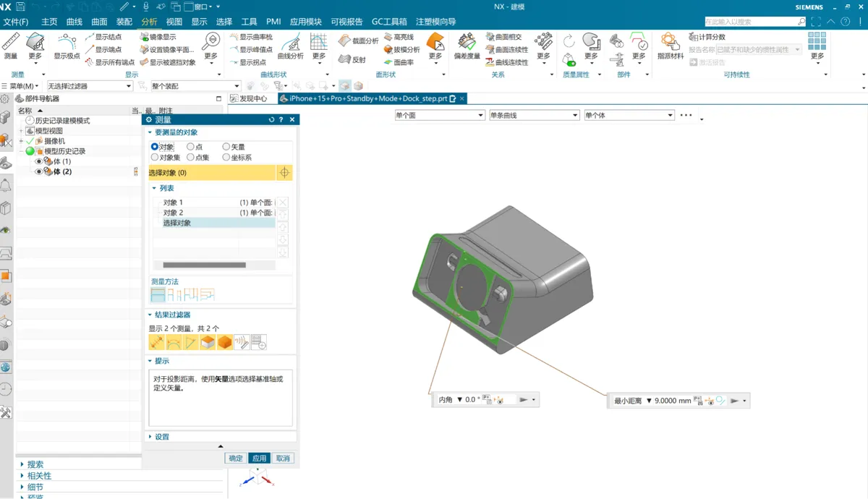Click the 取消 button
Screen dimensions: 868x499
tap(283, 458)
